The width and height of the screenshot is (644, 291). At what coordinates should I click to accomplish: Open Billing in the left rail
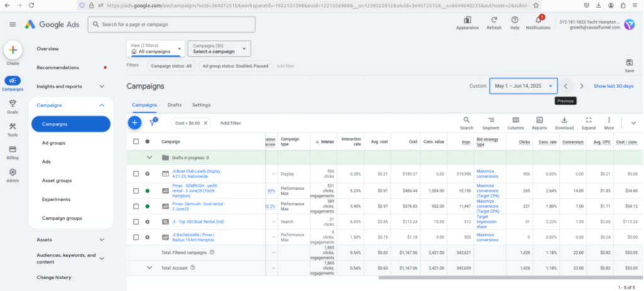pyautogui.click(x=13, y=149)
